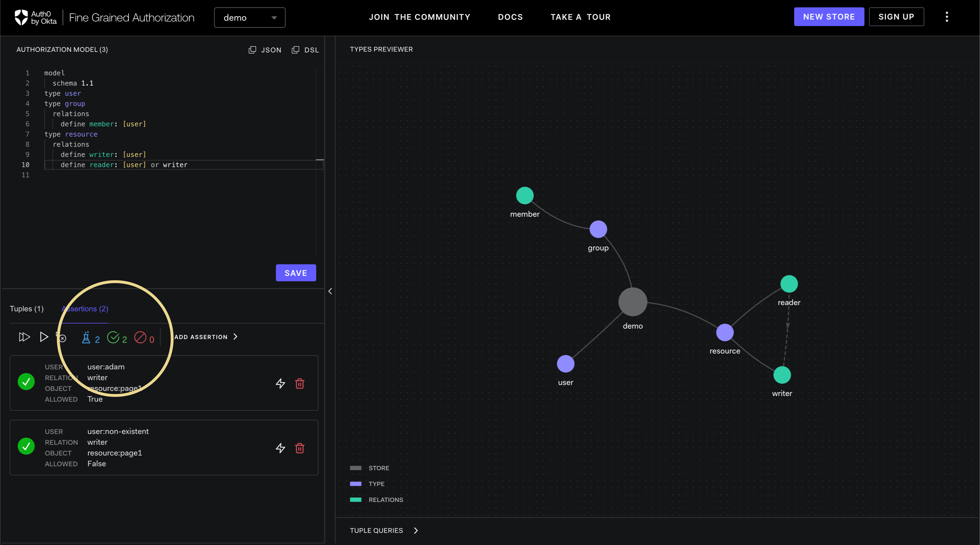Select the reader relation node

[789, 284]
